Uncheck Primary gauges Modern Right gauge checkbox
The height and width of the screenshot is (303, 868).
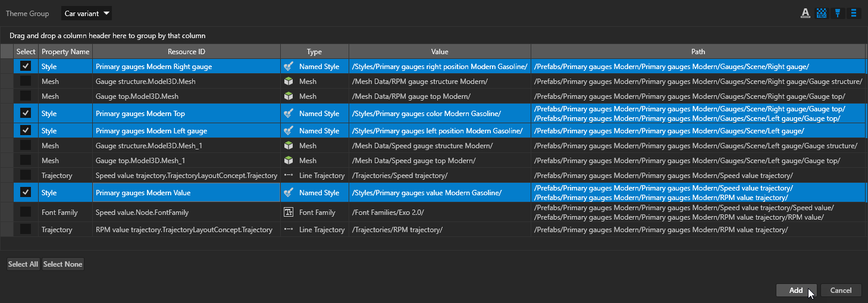26,67
